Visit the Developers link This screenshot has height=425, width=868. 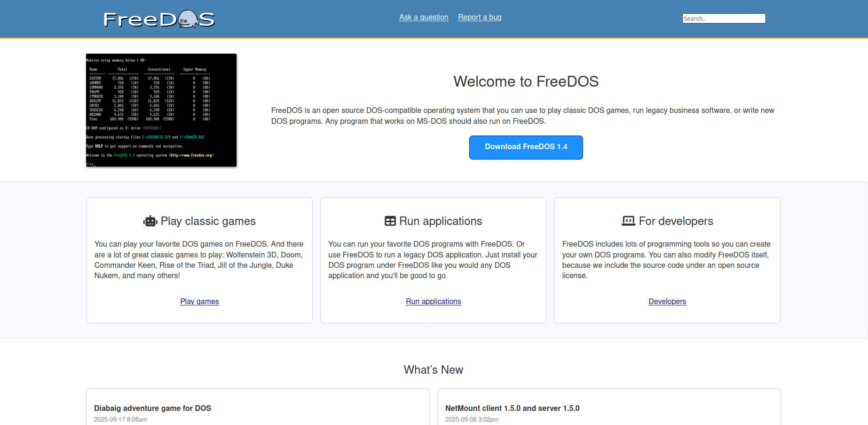click(667, 301)
